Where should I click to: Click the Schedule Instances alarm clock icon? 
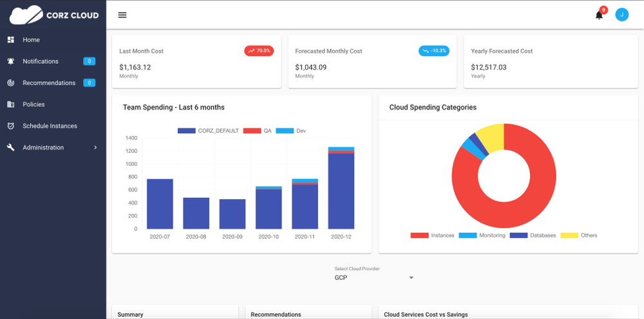[11, 126]
